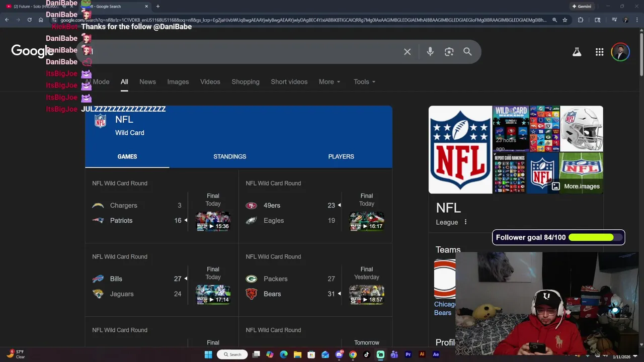Click the 49ers team name
644x362 pixels.
click(x=272, y=206)
